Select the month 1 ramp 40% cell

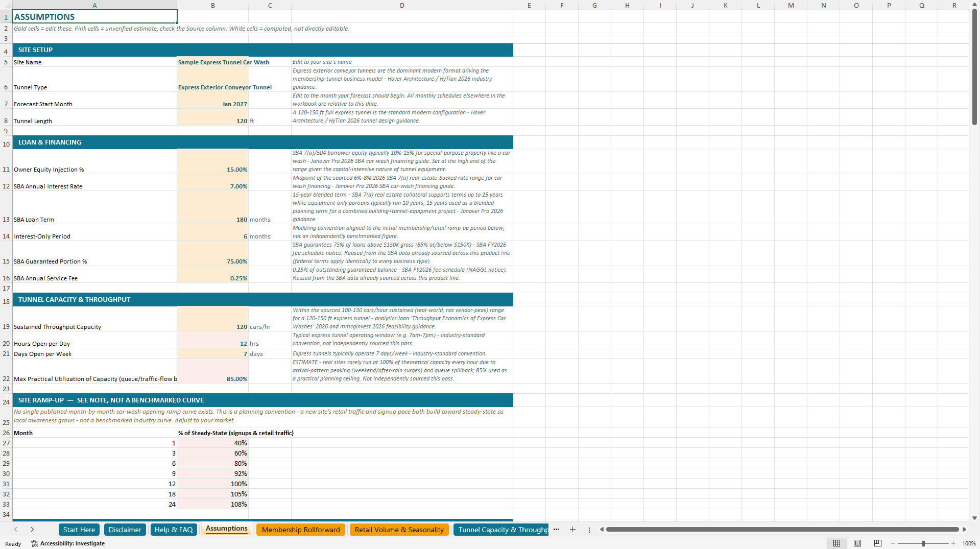(213, 443)
